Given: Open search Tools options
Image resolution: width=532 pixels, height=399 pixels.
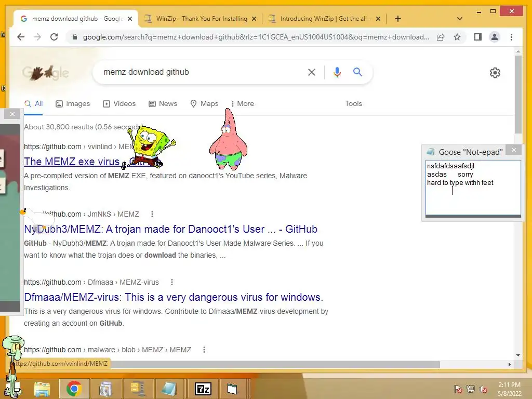Looking at the screenshot, I should (353, 103).
